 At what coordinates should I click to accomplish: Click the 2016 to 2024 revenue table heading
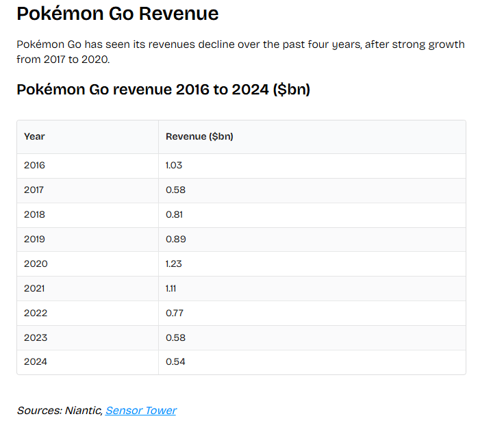tap(163, 90)
